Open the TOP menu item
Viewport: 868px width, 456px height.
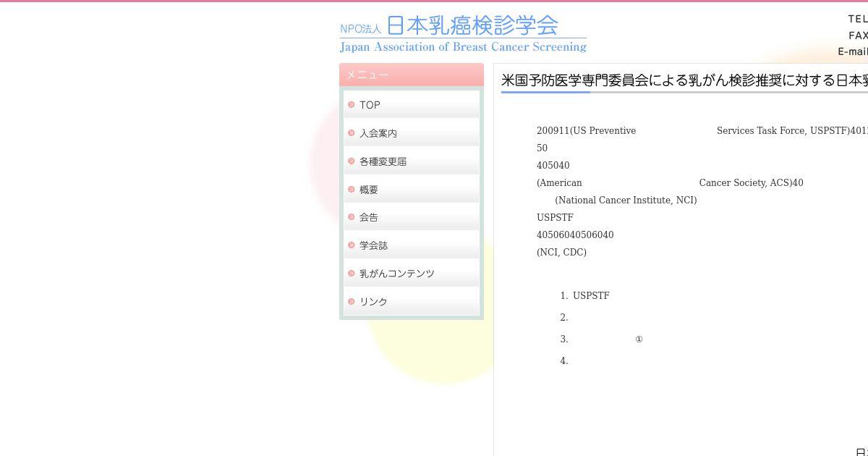[412, 104]
